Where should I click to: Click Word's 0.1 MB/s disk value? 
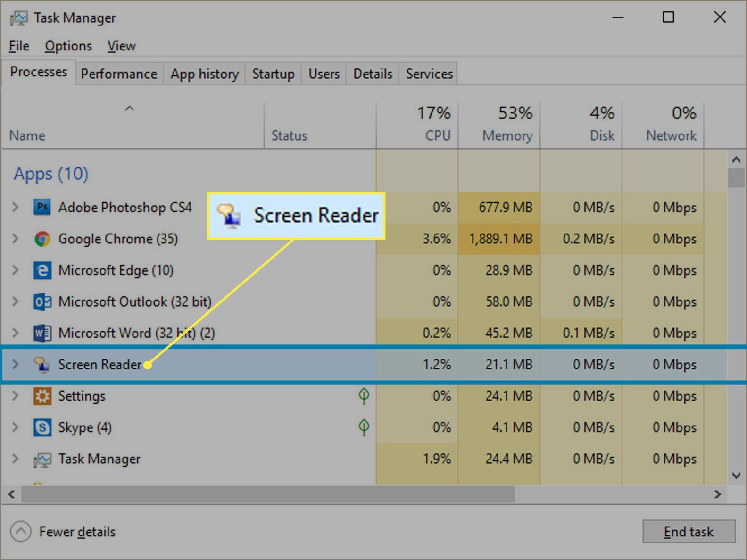[589, 333]
